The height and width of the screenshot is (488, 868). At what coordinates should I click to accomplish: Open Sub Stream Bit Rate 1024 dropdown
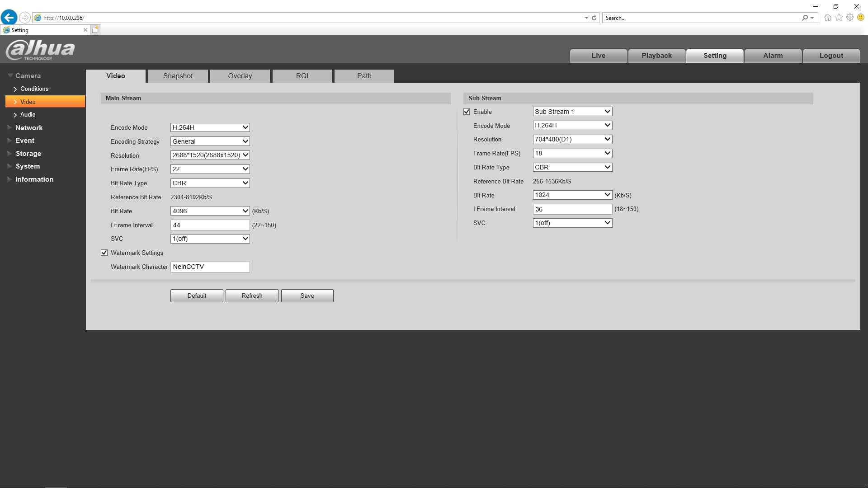click(x=572, y=195)
